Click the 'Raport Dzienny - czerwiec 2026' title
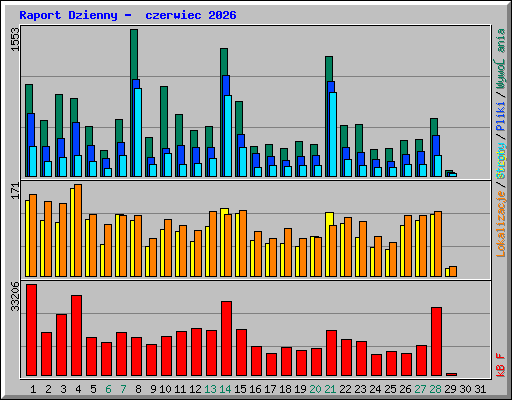The width and height of the screenshot is (512, 400). point(128,15)
